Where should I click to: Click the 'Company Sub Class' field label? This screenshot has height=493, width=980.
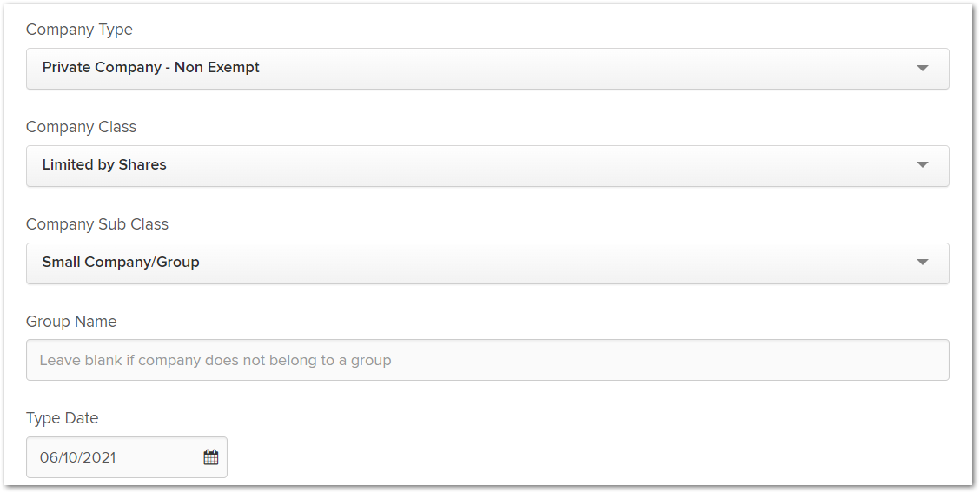coord(97,224)
